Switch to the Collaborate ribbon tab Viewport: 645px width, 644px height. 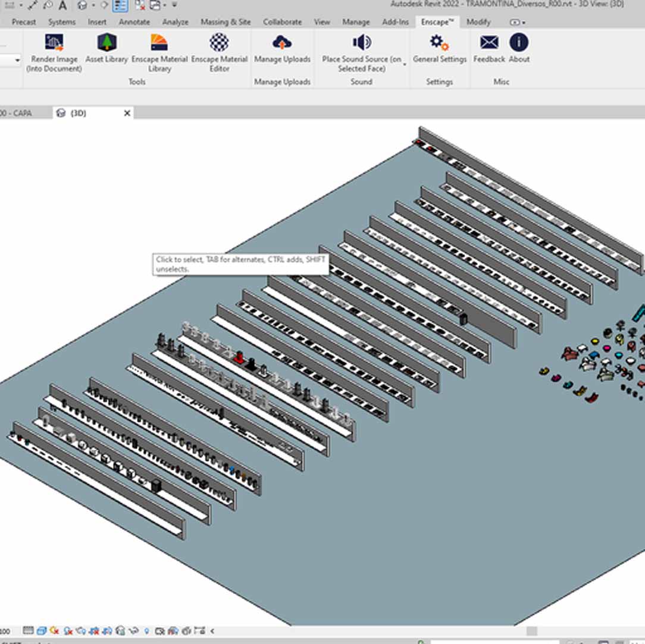[x=282, y=22]
